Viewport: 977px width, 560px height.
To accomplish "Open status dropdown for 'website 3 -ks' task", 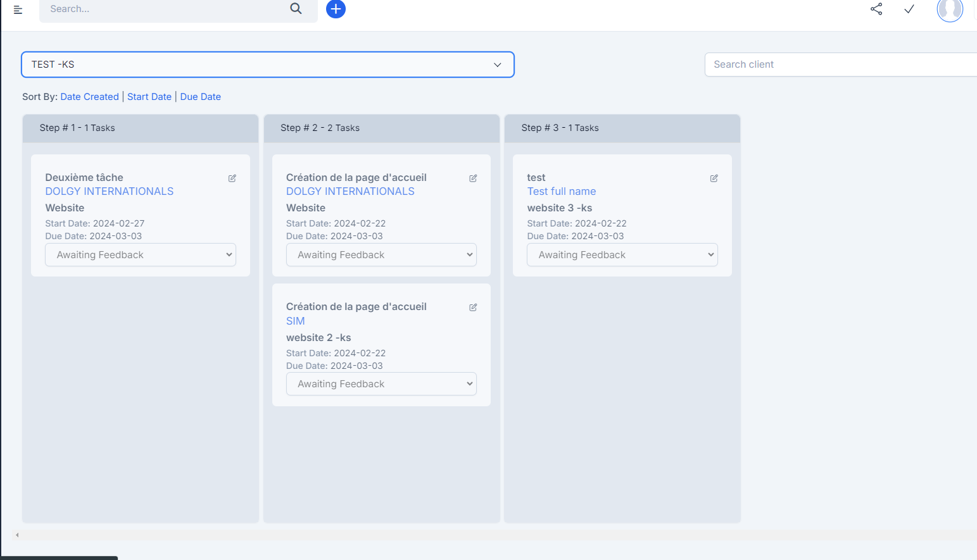I will 621,254.
